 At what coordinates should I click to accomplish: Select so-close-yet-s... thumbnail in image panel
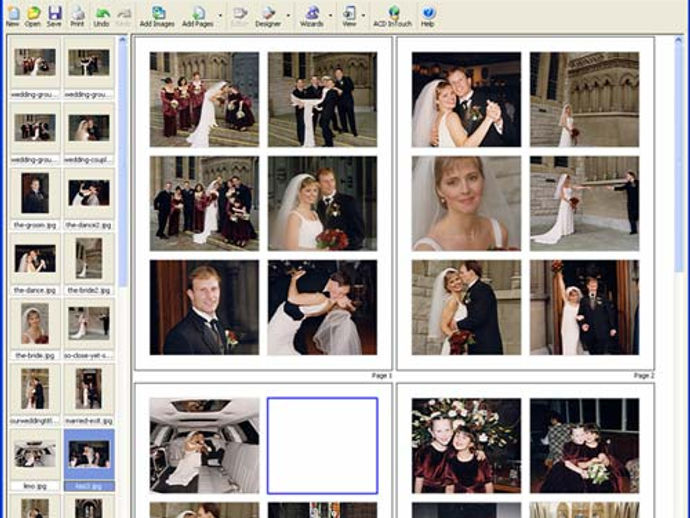click(89, 323)
